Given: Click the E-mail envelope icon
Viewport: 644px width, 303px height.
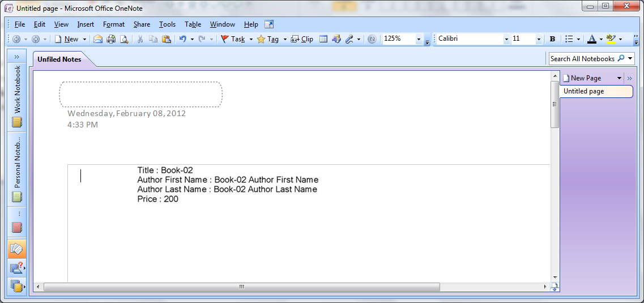Looking at the screenshot, I should click(x=98, y=39).
